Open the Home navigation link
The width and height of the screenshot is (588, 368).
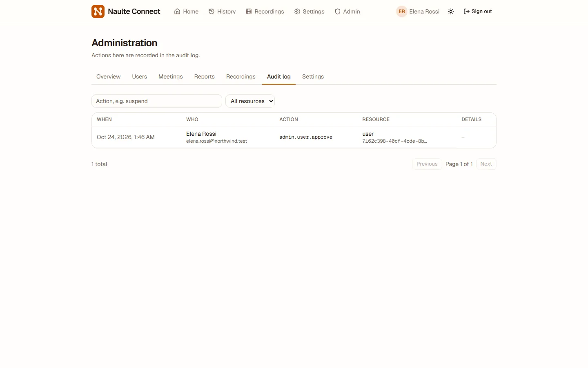pyautogui.click(x=186, y=11)
